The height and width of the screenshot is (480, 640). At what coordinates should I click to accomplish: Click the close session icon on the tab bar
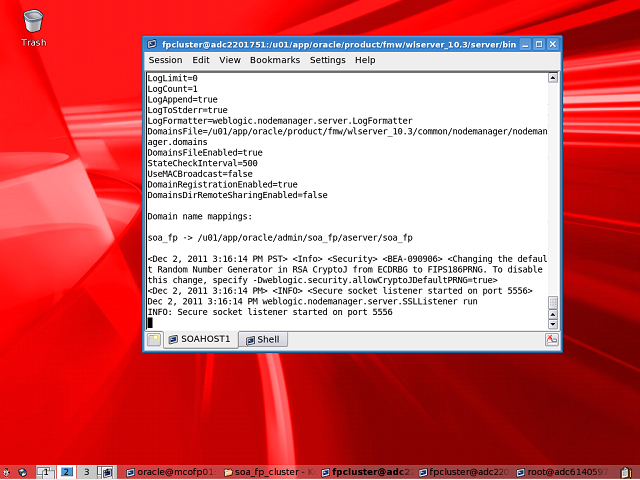(552, 339)
